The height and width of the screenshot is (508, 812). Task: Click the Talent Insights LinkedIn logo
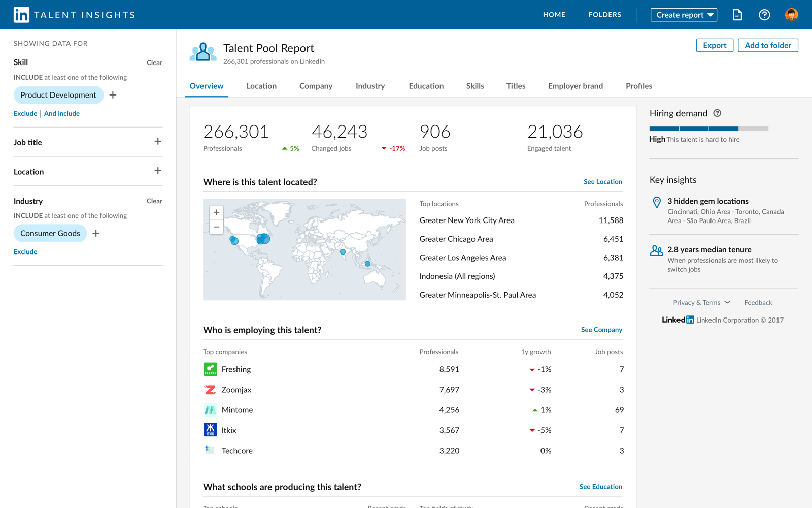20,14
